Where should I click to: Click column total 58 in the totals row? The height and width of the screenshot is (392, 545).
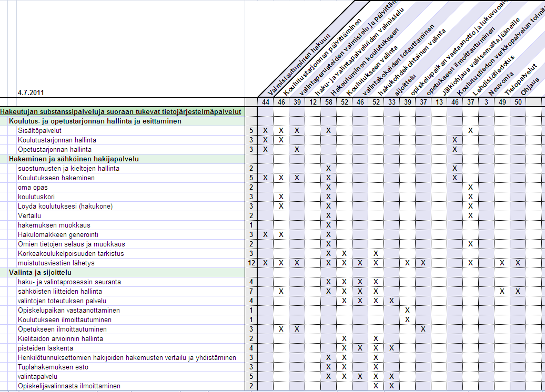point(328,102)
